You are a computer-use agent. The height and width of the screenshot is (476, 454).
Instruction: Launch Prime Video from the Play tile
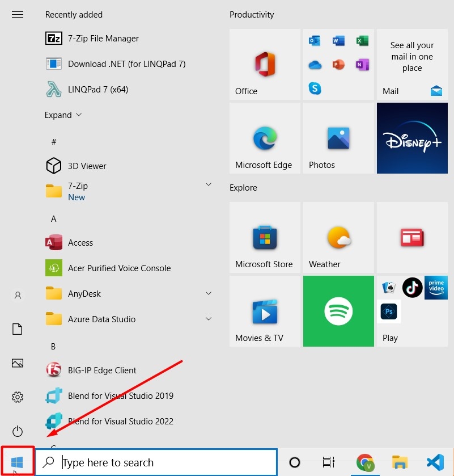point(435,288)
